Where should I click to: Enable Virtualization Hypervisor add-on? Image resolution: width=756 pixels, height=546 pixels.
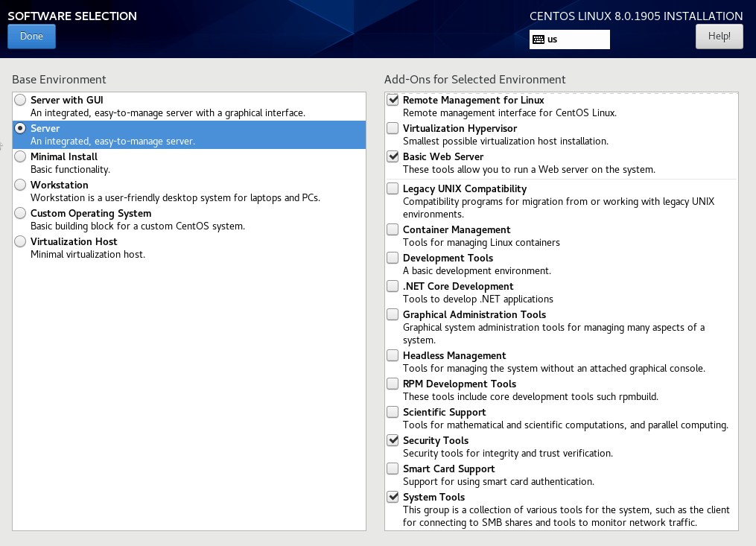[x=393, y=128]
